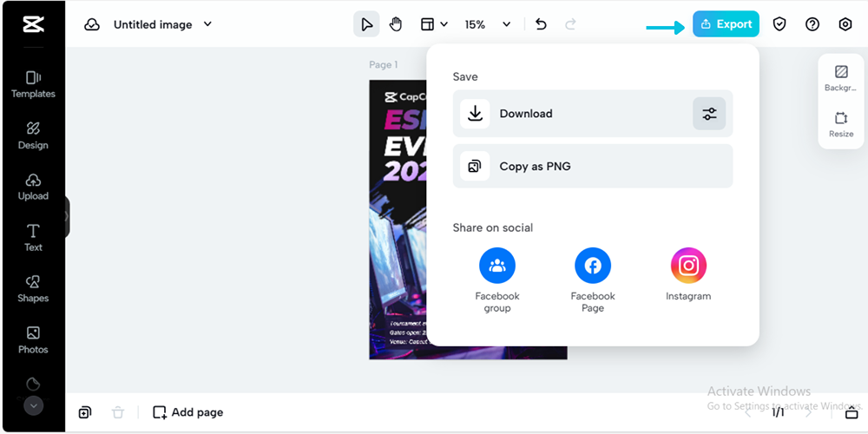The image size is (868, 434).
Task: Open the Upload panel
Action: (33, 187)
